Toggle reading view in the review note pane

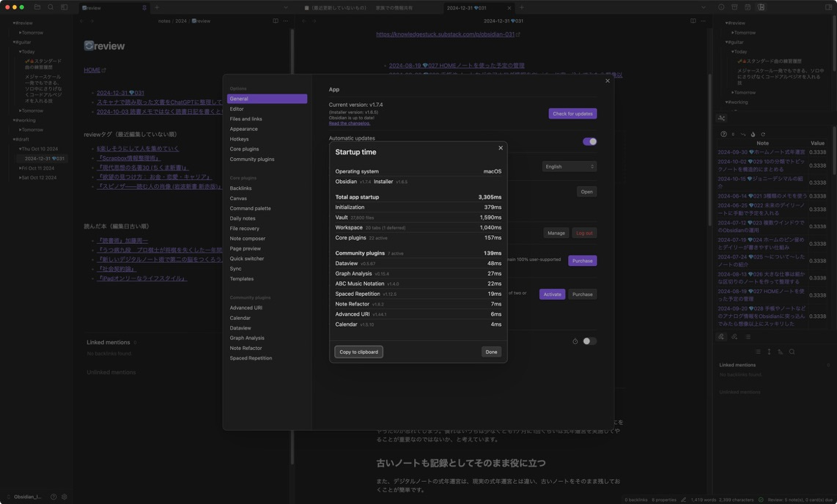276,21
